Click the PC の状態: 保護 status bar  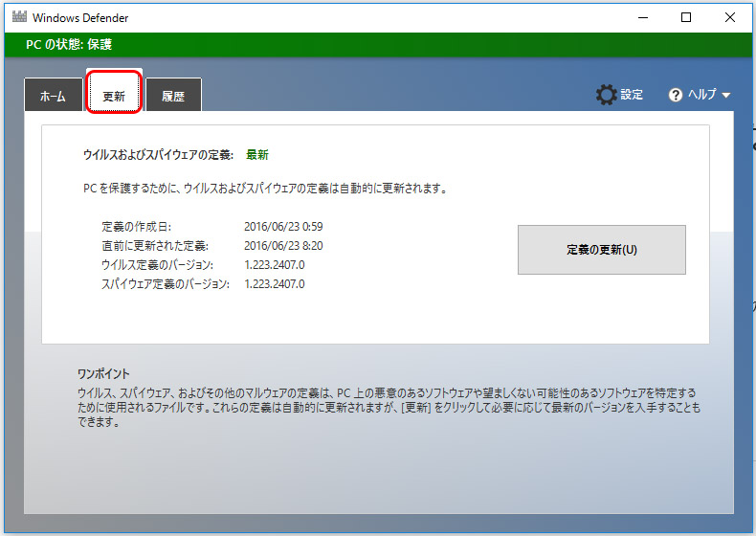click(x=378, y=44)
